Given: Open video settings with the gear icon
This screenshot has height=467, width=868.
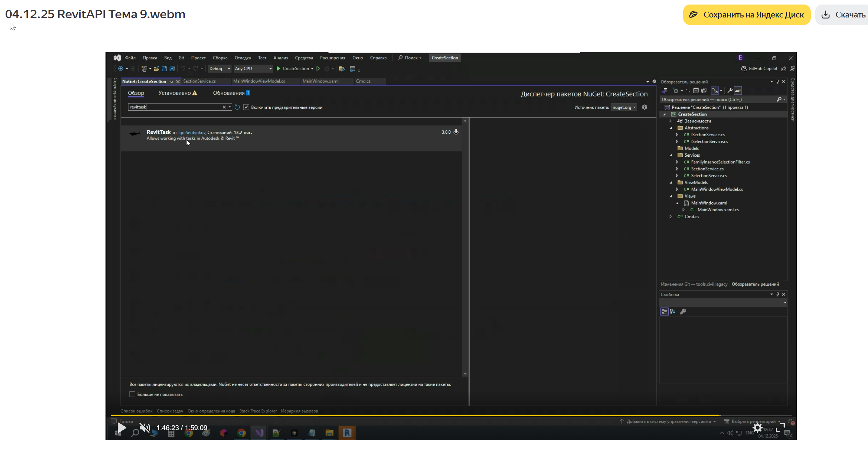Looking at the screenshot, I should point(757,428).
